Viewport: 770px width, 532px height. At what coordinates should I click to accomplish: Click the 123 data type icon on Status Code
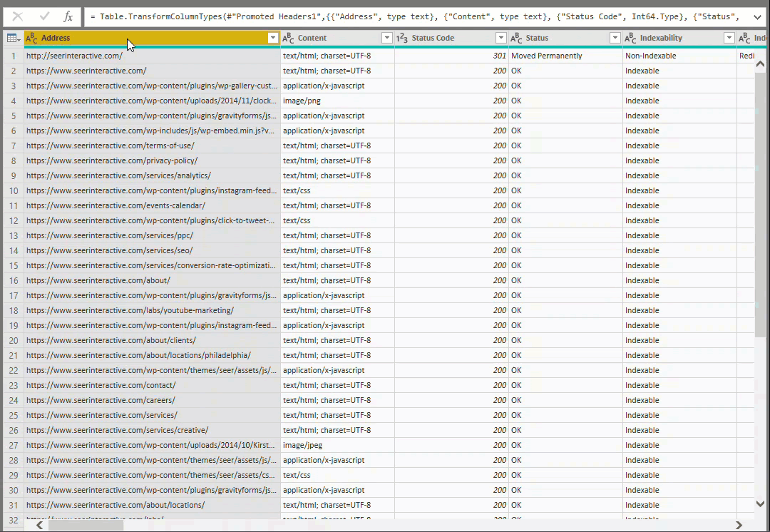coord(401,37)
